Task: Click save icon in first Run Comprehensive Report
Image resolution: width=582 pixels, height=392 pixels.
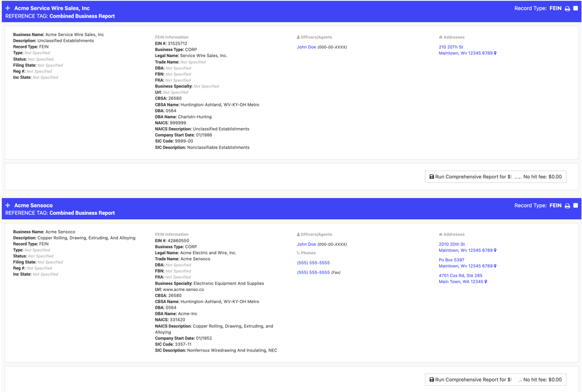Action: (431, 177)
